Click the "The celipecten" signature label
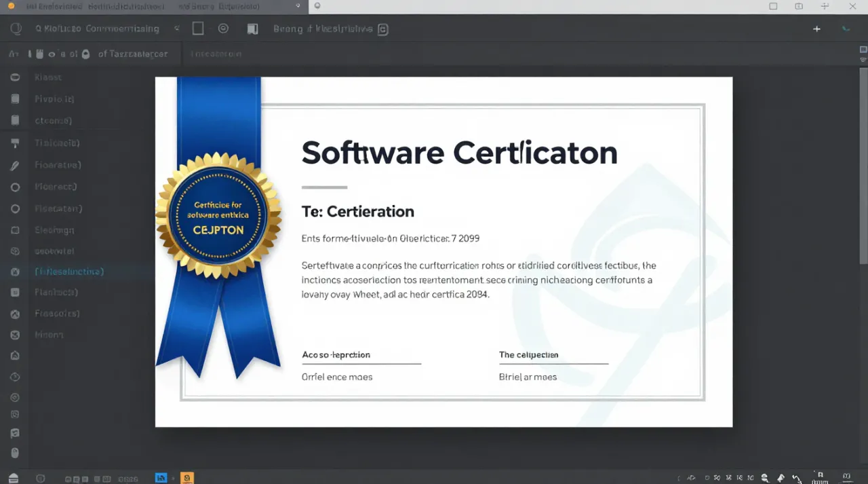This screenshot has width=868, height=484. pyautogui.click(x=529, y=355)
